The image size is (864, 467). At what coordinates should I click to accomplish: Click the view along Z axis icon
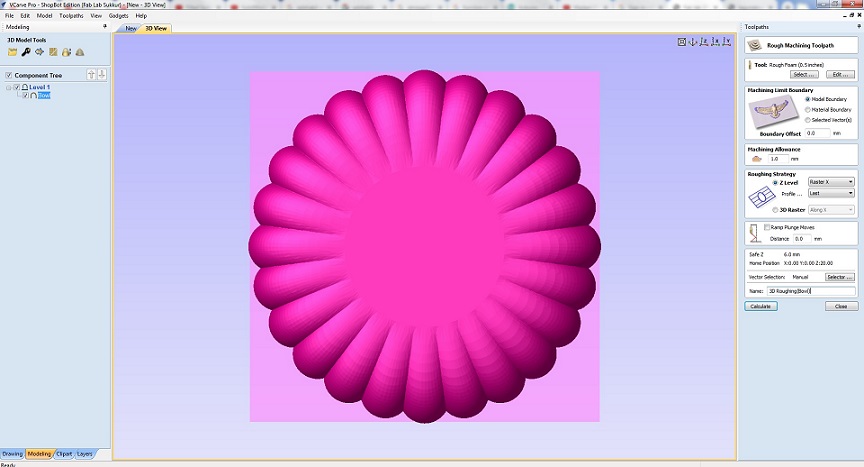(x=704, y=42)
